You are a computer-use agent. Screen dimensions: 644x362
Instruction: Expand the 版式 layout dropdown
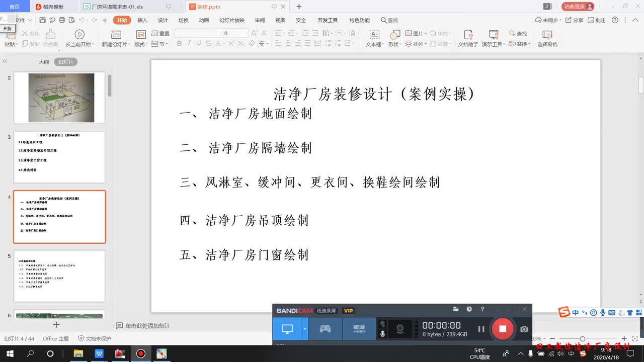(141, 44)
